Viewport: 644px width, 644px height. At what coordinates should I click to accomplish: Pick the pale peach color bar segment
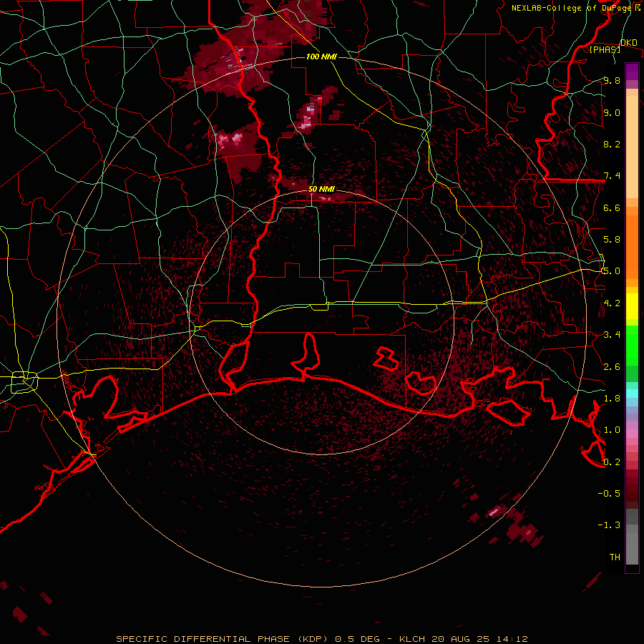tap(632, 147)
